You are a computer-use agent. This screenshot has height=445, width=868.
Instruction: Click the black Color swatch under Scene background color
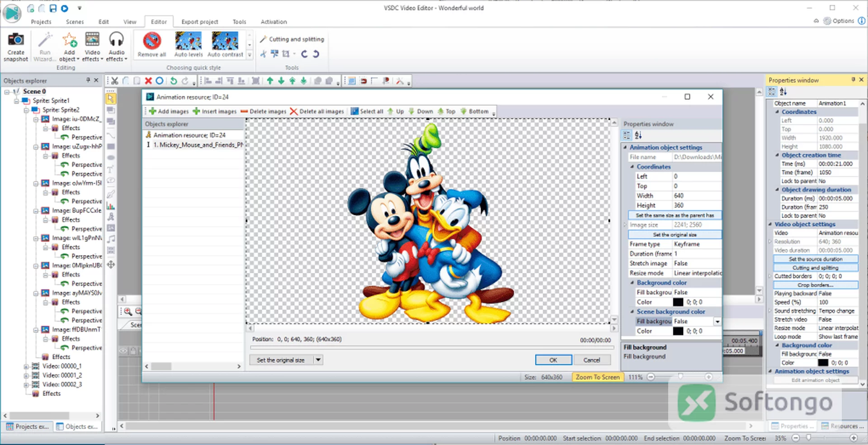(678, 331)
